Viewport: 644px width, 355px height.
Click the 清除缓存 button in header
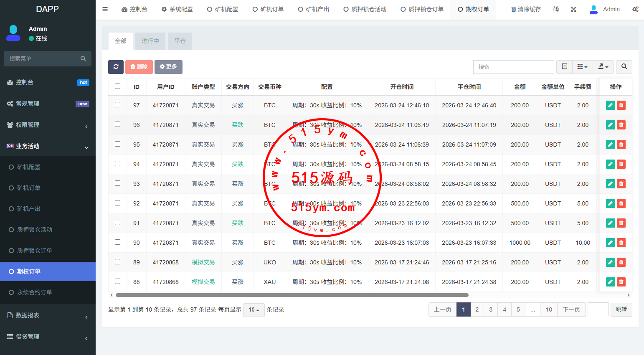pyautogui.click(x=526, y=9)
